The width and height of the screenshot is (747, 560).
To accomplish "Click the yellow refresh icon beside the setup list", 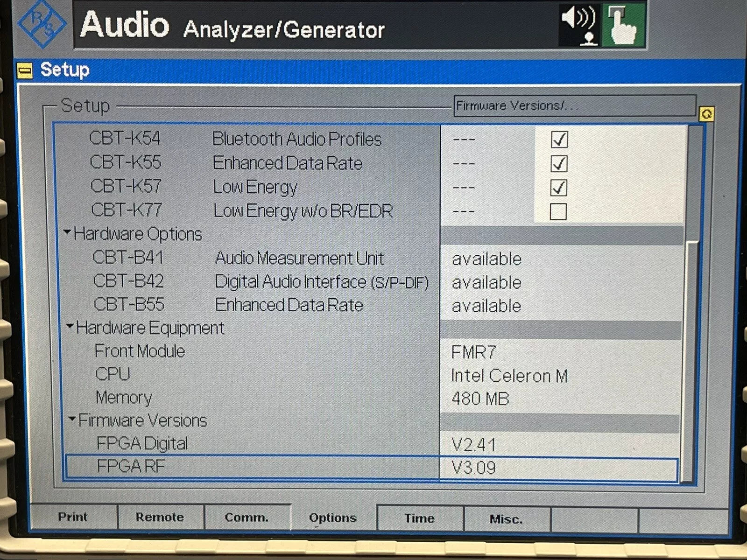I will 706,114.
